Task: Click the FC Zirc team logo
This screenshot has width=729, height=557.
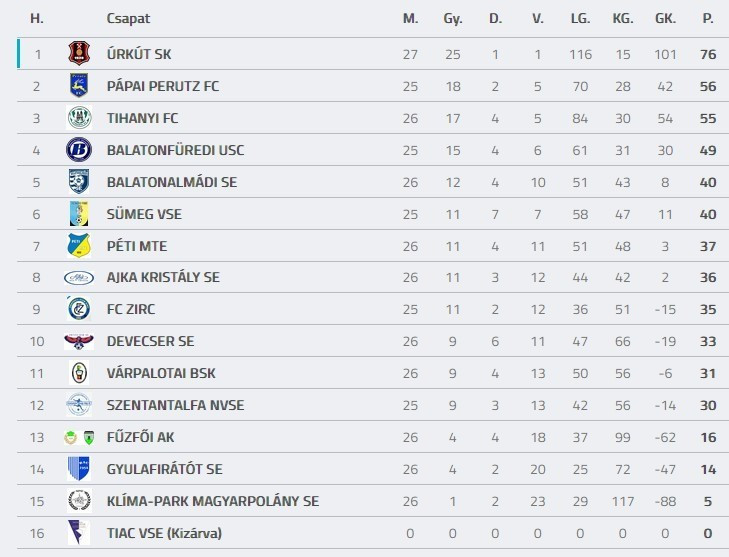Action: pyautogui.click(x=79, y=309)
